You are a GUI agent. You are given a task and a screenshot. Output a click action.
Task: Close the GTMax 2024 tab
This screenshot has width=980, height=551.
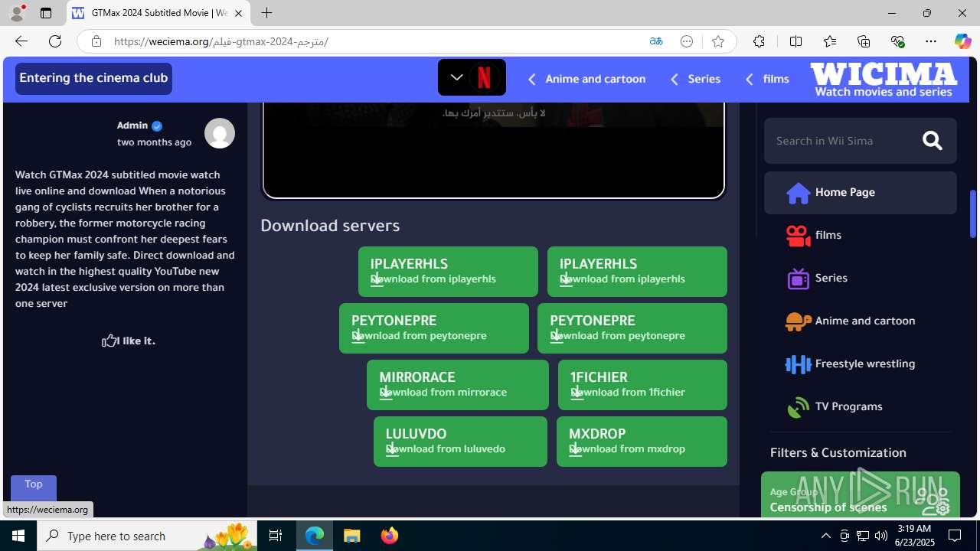(x=238, y=13)
